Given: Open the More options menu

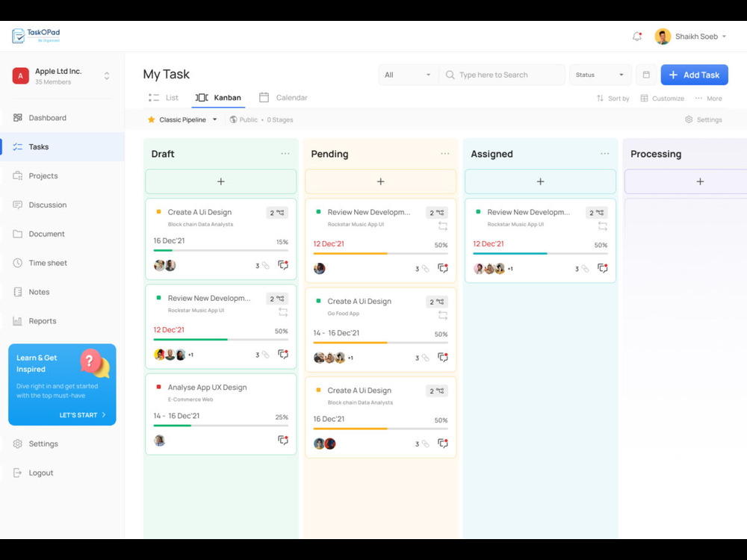Looking at the screenshot, I should pyautogui.click(x=708, y=99).
